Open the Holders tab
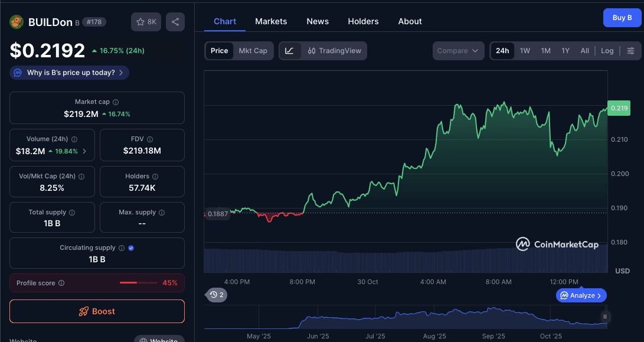Image resolution: width=644 pixels, height=342 pixels. 363,21
